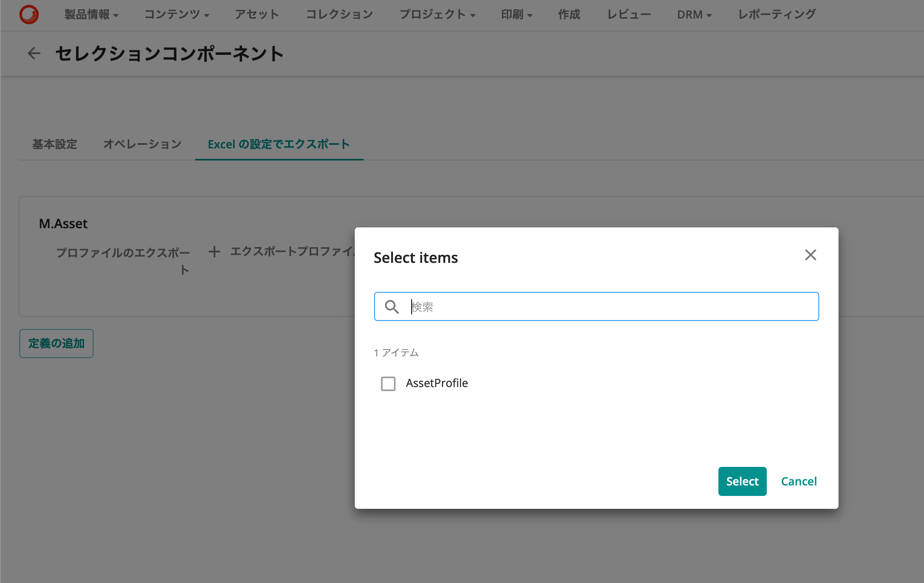The height and width of the screenshot is (583, 924).
Task: Click the AssetProfile item label
Action: tap(437, 383)
